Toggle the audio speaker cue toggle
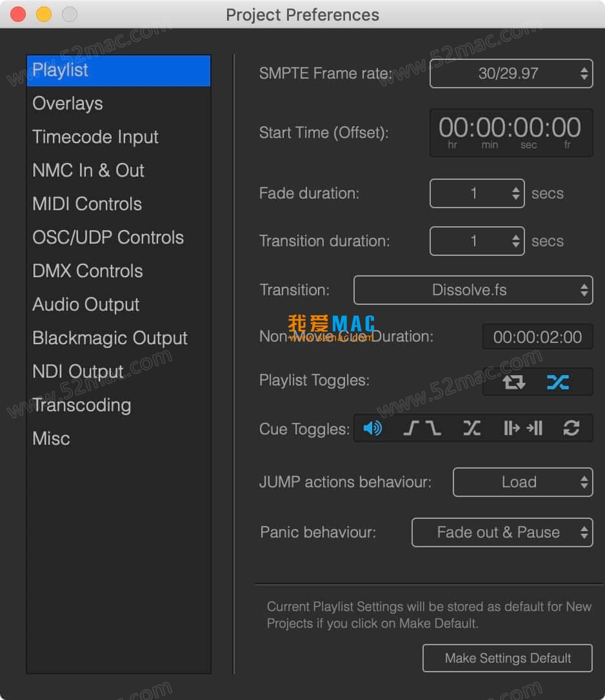 [x=372, y=428]
